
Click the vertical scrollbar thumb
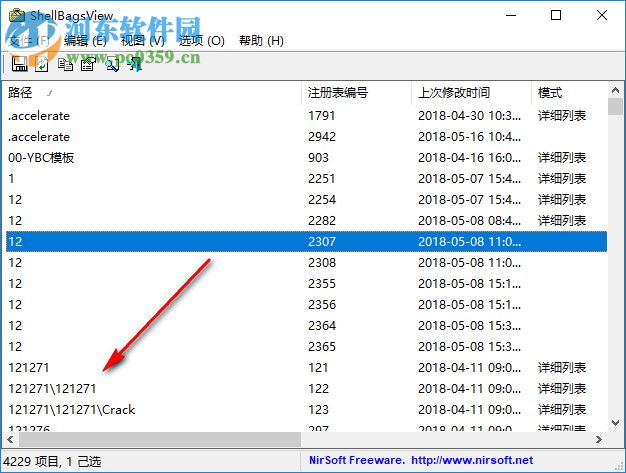615,107
